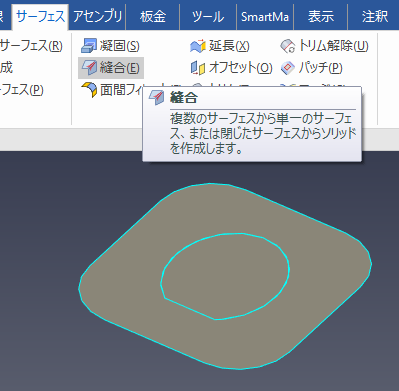The height and width of the screenshot is (391, 399).
Task: Open the 板金 ribbon tab
Action: pos(153,16)
